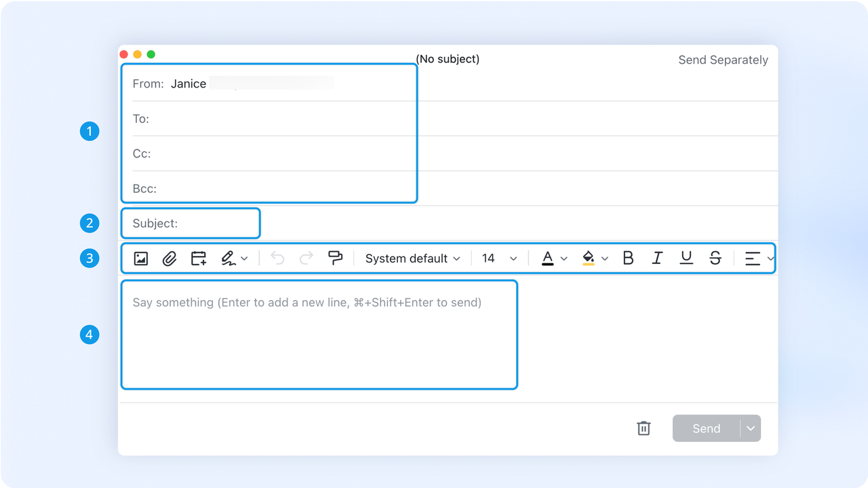Screen dimensions: 868x488
Task: Redo the last undone action
Action: pos(305,258)
